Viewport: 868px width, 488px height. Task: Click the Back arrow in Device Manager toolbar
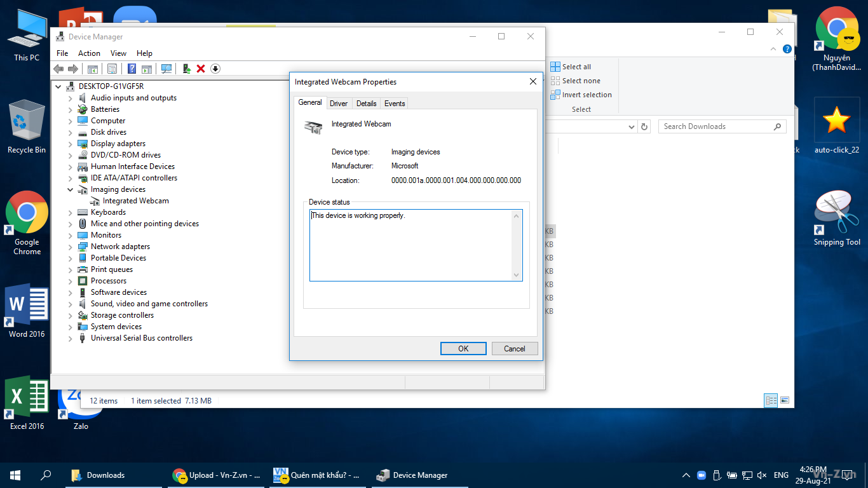tap(58, 69)
